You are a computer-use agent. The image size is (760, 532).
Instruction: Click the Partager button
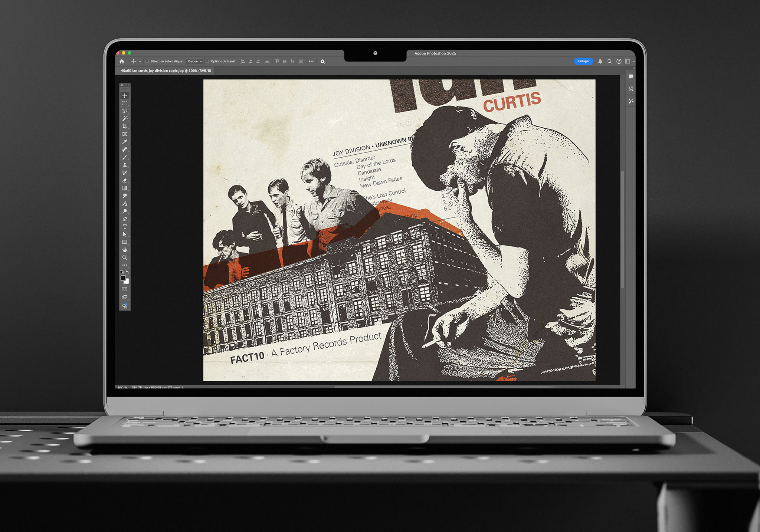583,61
